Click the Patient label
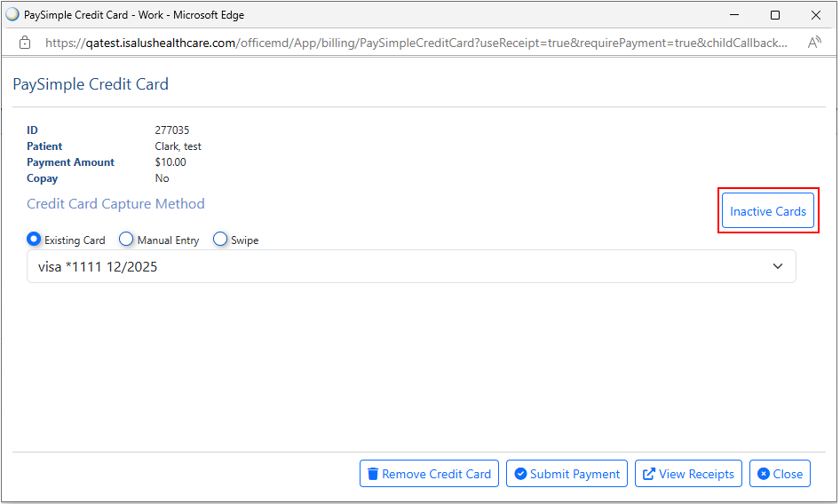 (x=44, y=146)
